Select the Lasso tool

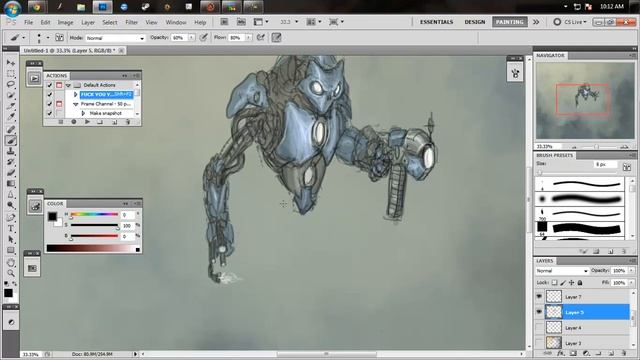[x=11, y=84]
